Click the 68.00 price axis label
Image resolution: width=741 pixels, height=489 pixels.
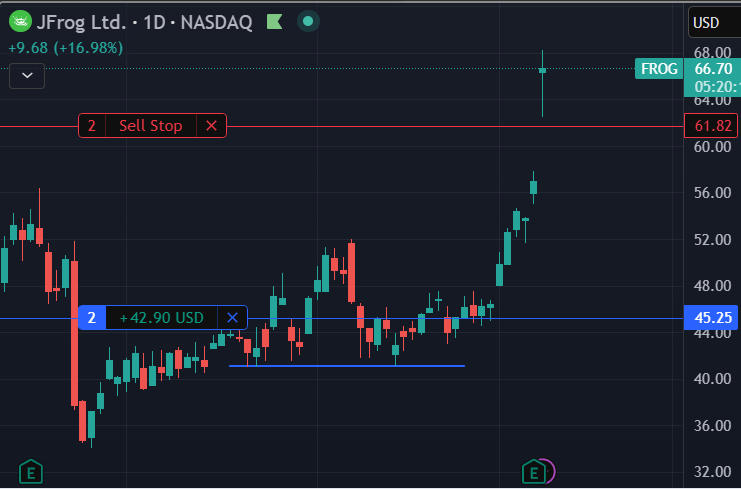coord(713,52)
